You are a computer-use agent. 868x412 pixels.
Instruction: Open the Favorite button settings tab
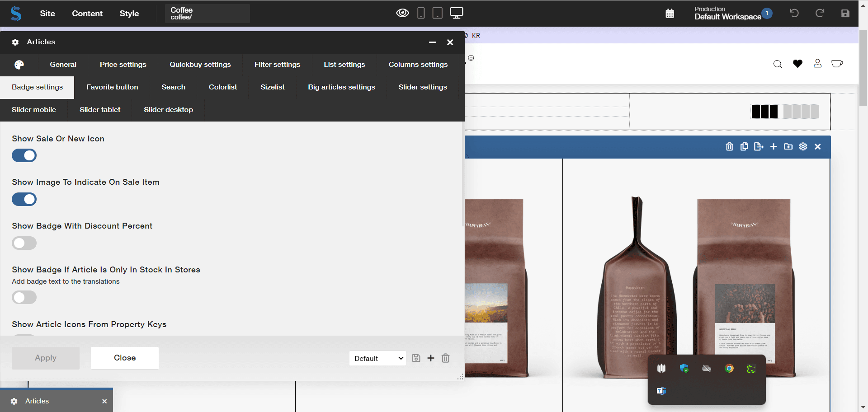[x=112, y=87]
